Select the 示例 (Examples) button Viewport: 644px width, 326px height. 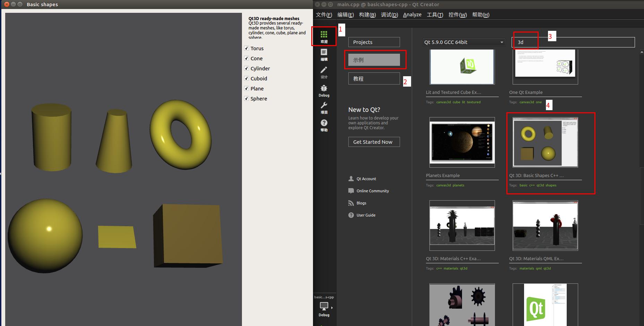(x=374, y=60)
